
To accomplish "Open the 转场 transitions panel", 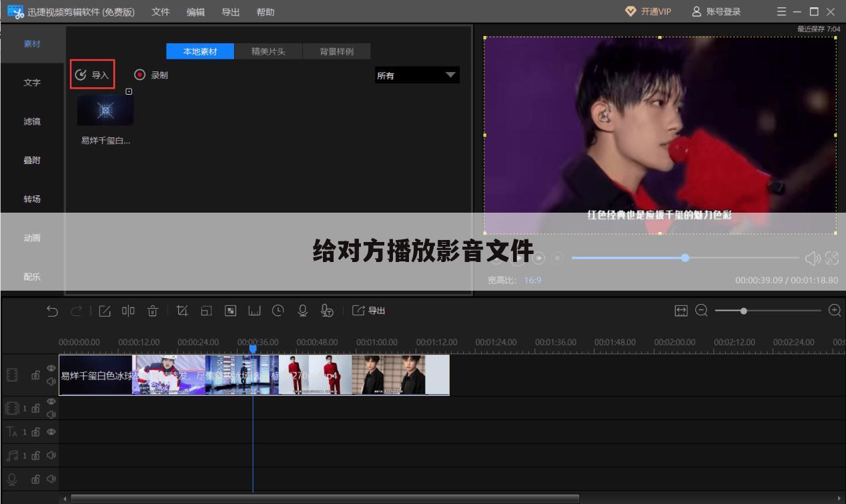I will coord(32,199).
